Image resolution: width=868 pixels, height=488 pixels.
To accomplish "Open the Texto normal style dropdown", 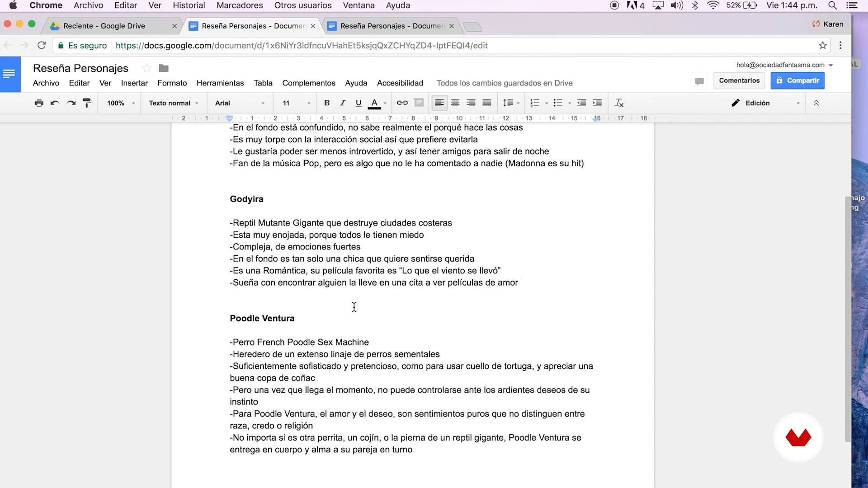I will (174, 103).
